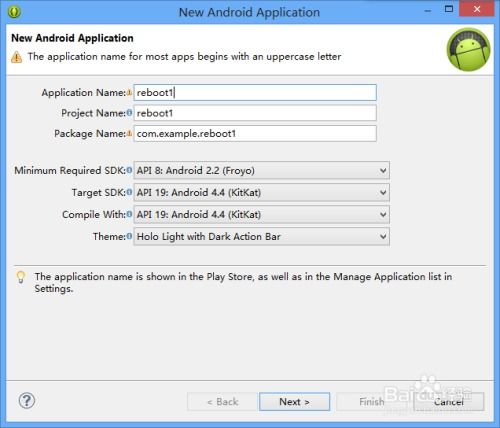This screenshot has height=428, width=500.
Task: Click info decorator beside Minimum Required SDK
Action: (x=129, y=170)
